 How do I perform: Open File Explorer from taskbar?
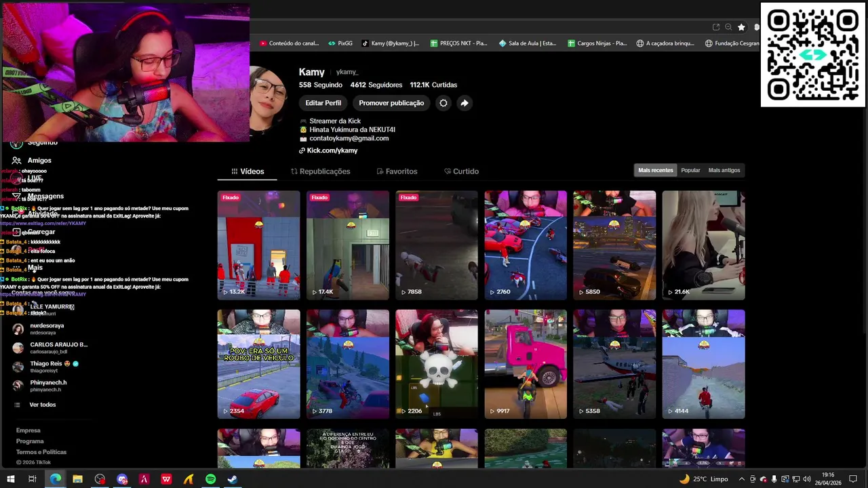coord(77,479)
